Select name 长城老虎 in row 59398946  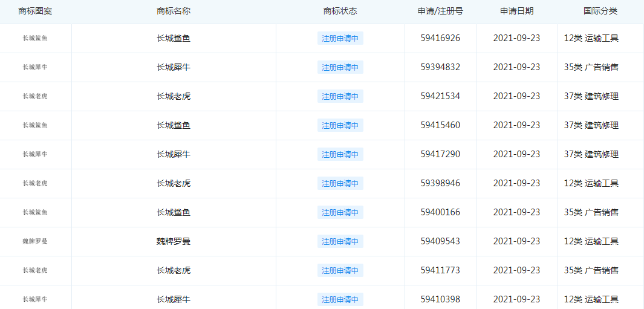[174, 183]
